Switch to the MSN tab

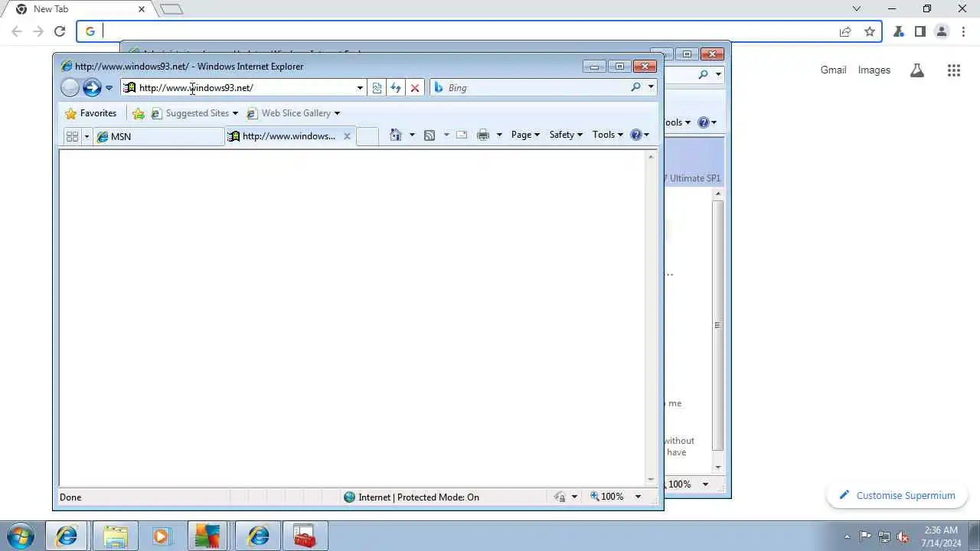pyautogui.click(x=159, y=136)
